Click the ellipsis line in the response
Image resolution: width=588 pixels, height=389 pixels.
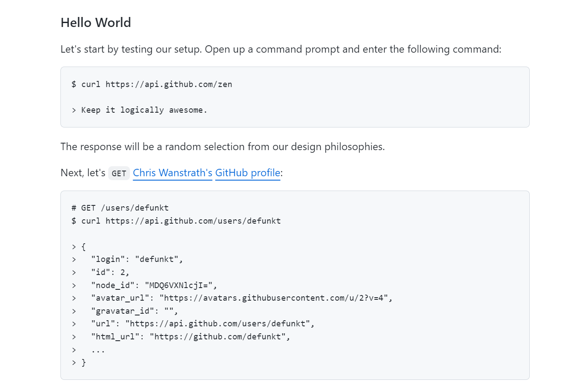98,349
